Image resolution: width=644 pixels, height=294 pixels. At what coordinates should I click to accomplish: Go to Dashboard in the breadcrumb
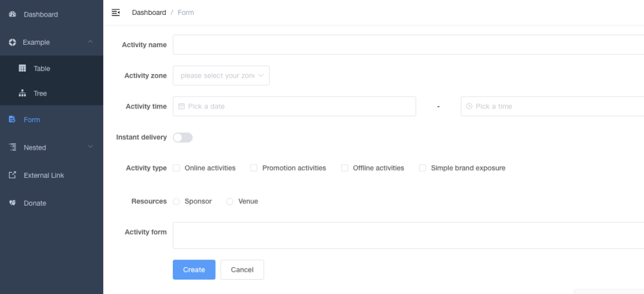click(x=149, y=13)
